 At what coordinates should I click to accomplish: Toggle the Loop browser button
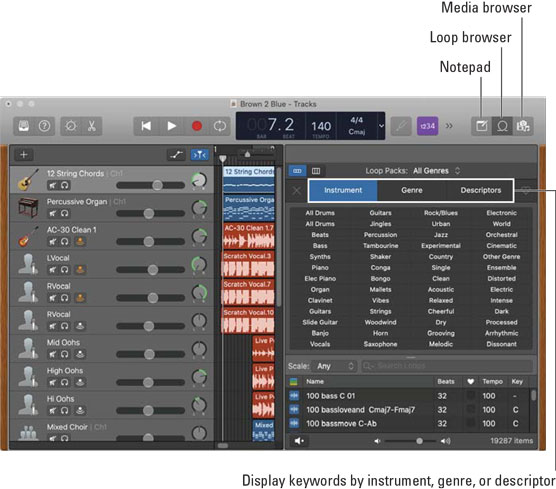(502, 126)
